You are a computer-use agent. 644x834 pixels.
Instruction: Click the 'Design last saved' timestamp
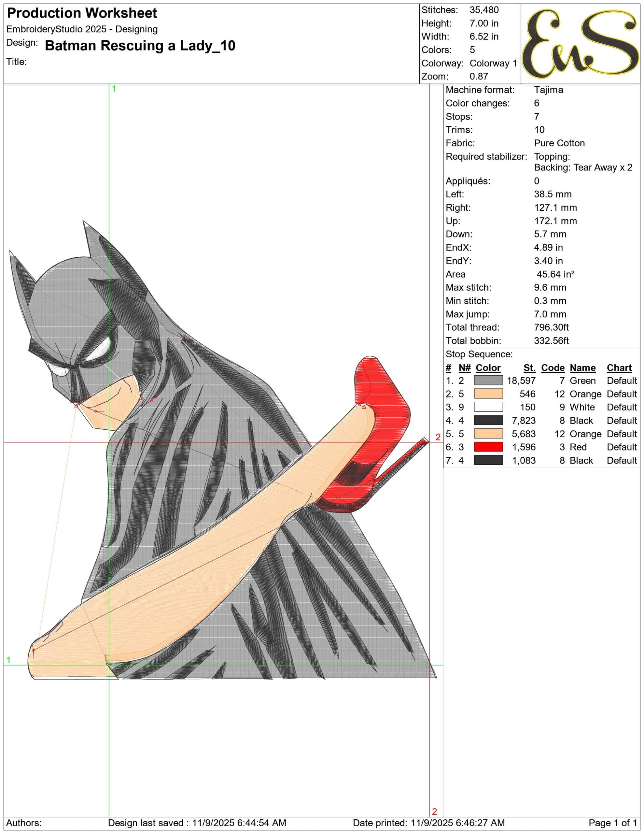[197, 823]
